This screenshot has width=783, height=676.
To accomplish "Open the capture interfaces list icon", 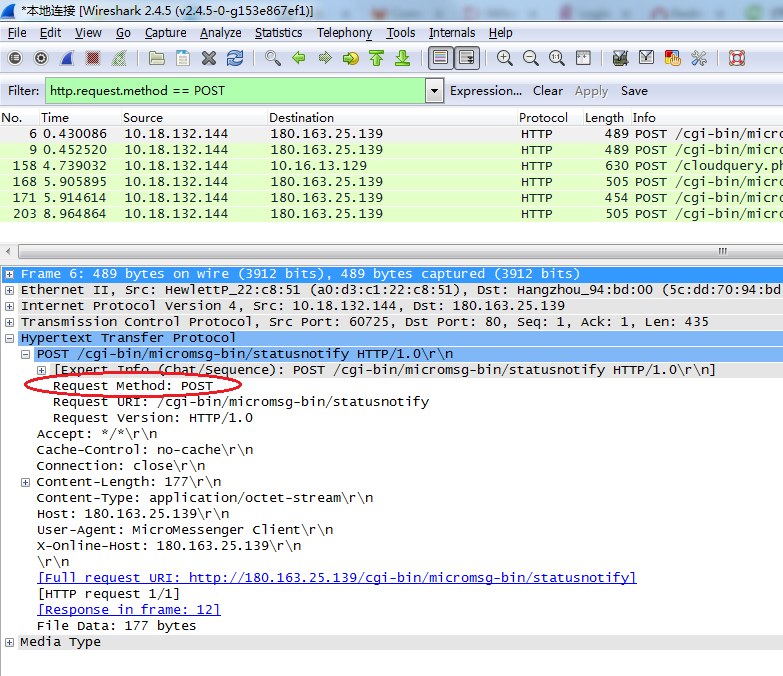I will point(15,58).
